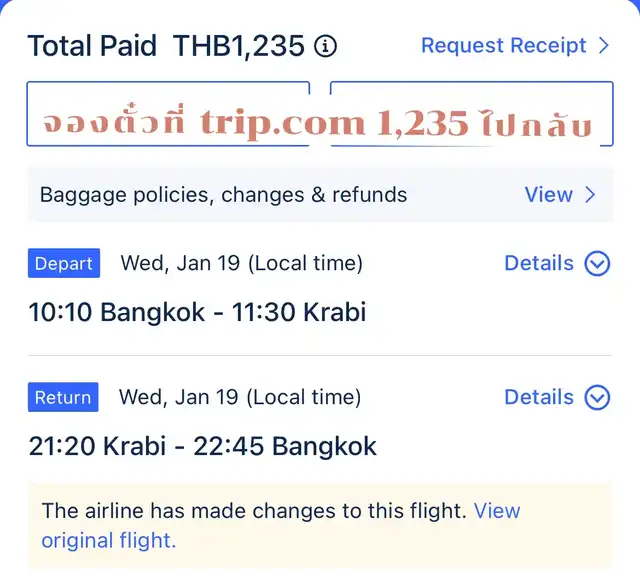This screenshot has height=588, width=640.
Task: Select the 21:20 Krabi - 22:45 Bangkok flight
Action: (203, 446)
